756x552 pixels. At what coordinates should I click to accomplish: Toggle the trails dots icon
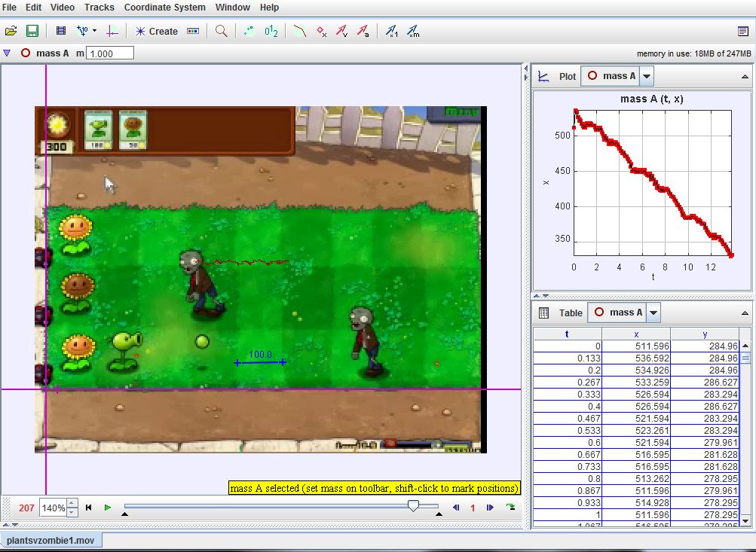click(249, 32)
